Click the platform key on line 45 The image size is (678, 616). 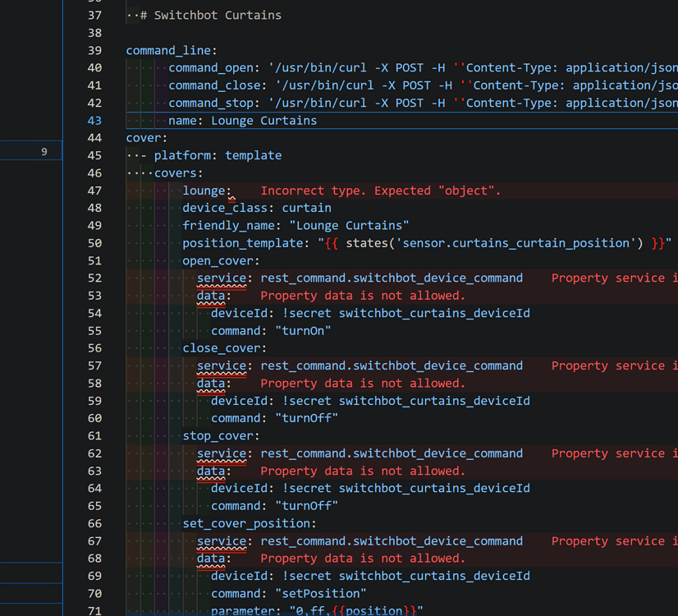[186, 155]
